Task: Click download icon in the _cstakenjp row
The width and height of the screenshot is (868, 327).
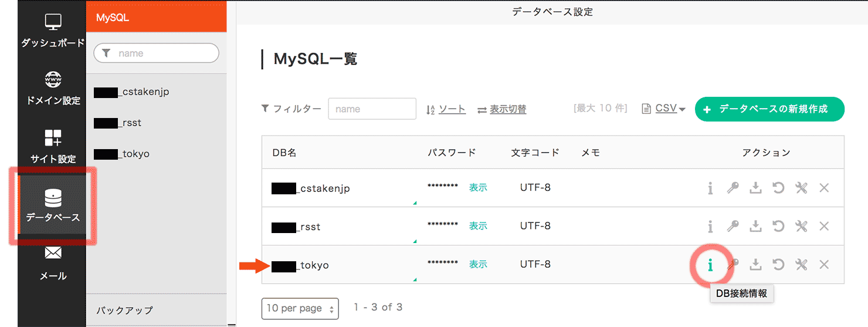Action: tap(756, 188)
